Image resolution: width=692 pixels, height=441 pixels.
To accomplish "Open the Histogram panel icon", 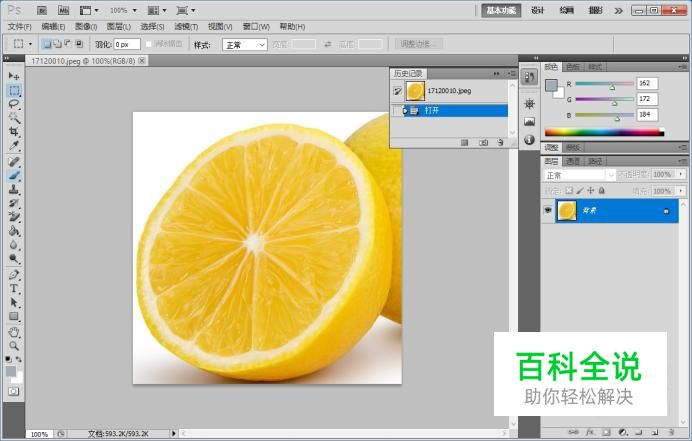I will pyautogui.click(x=529, y=121).
